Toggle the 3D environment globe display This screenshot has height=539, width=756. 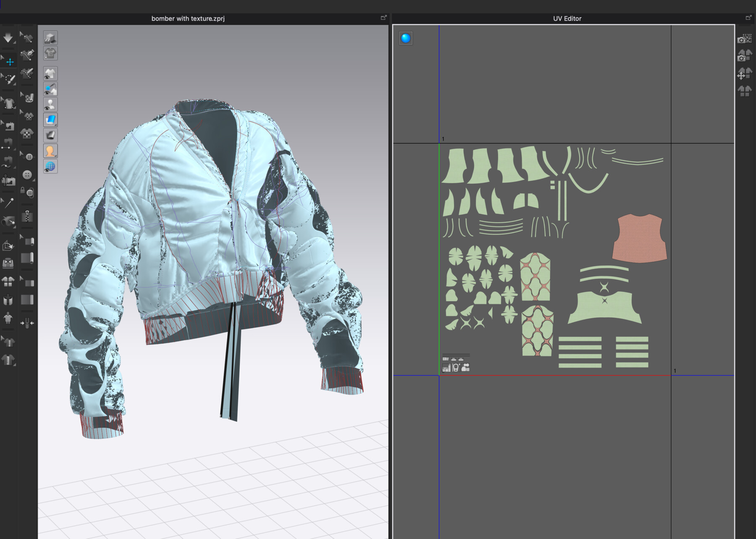pos(50,167)
